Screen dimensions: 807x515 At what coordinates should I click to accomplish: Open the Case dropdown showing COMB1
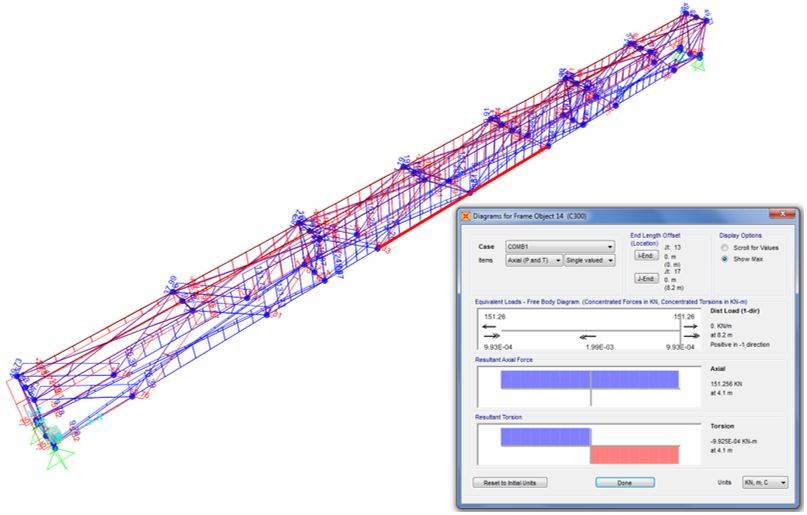tap(559, 247)
